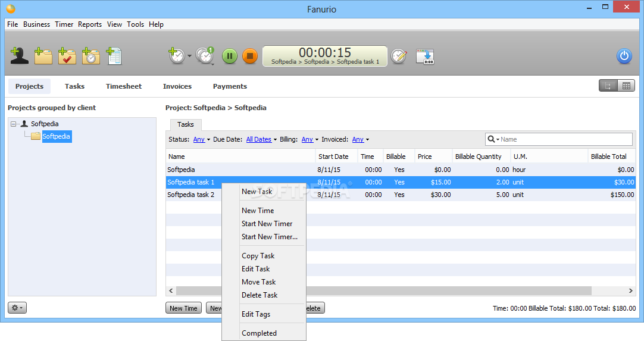Click the Start New Timer clock icon
The image size is (644, 341).
point(177,56)
